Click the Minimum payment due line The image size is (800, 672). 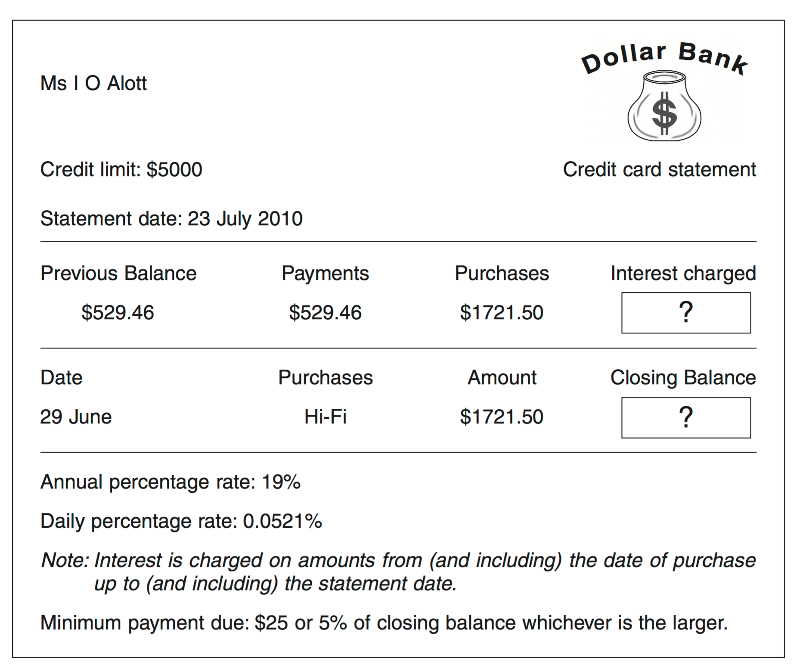point(384,623)
